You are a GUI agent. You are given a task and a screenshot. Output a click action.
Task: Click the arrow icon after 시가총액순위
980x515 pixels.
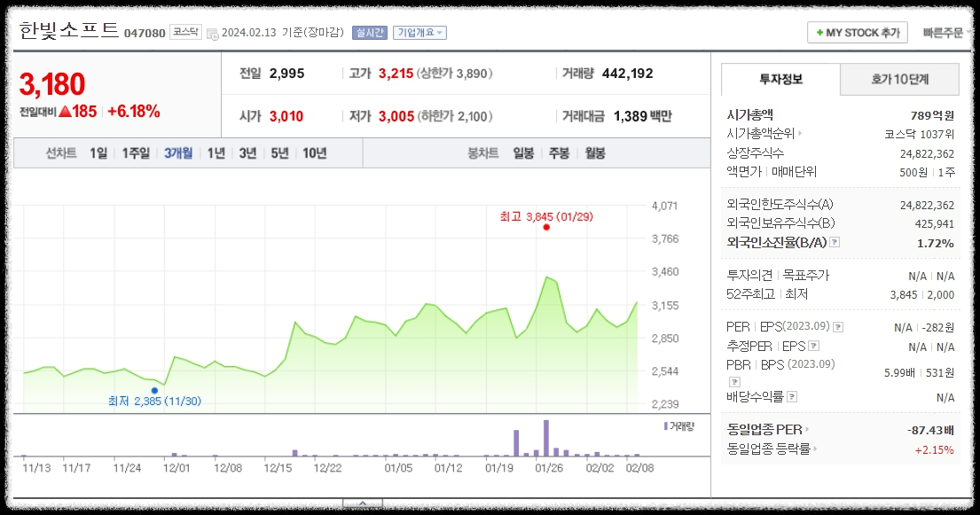(x=800, y=133)
